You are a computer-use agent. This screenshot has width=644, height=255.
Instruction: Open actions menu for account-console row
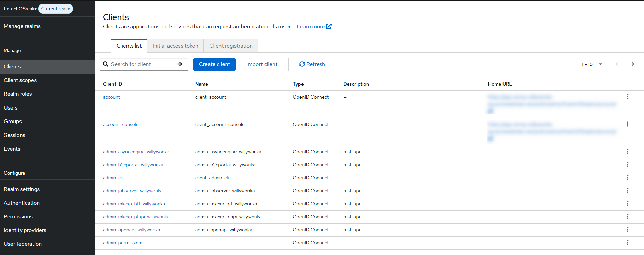tap(627, 124)
